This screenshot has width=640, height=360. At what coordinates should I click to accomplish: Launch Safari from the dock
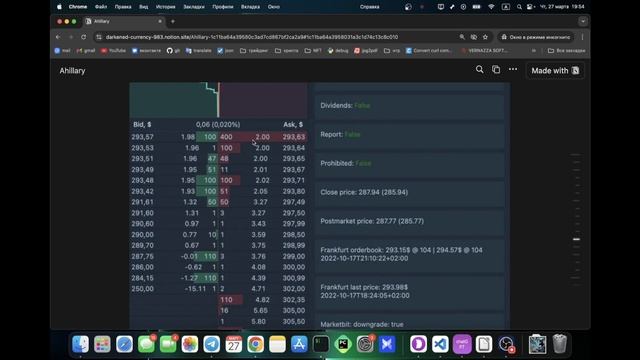(x=124, y=344)
